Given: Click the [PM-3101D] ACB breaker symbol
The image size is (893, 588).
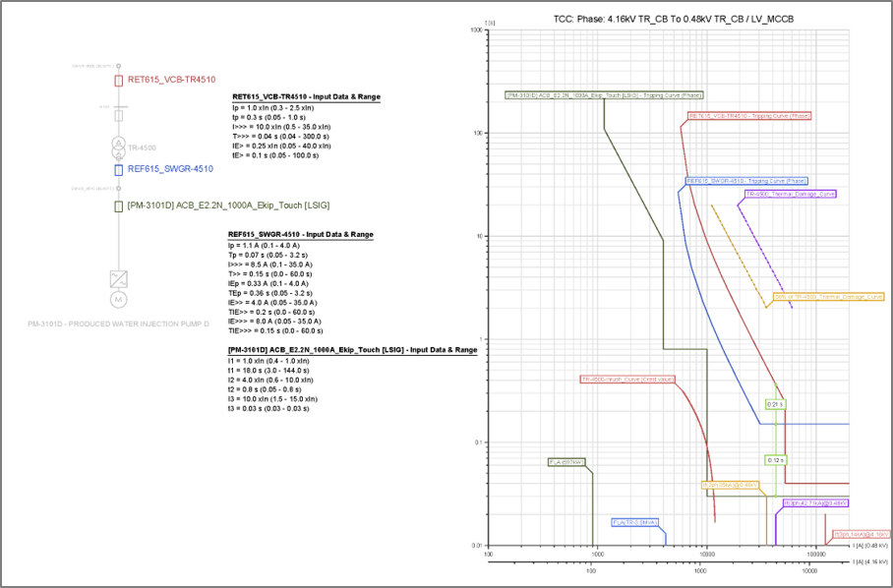Looking at the screenshot, I should [x=119, y=205].
